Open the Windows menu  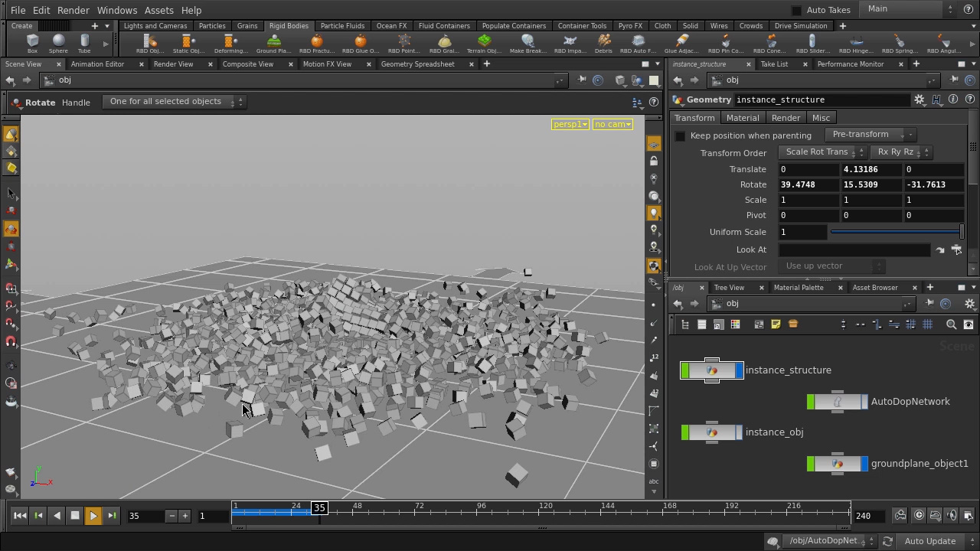tap(117, 10)
